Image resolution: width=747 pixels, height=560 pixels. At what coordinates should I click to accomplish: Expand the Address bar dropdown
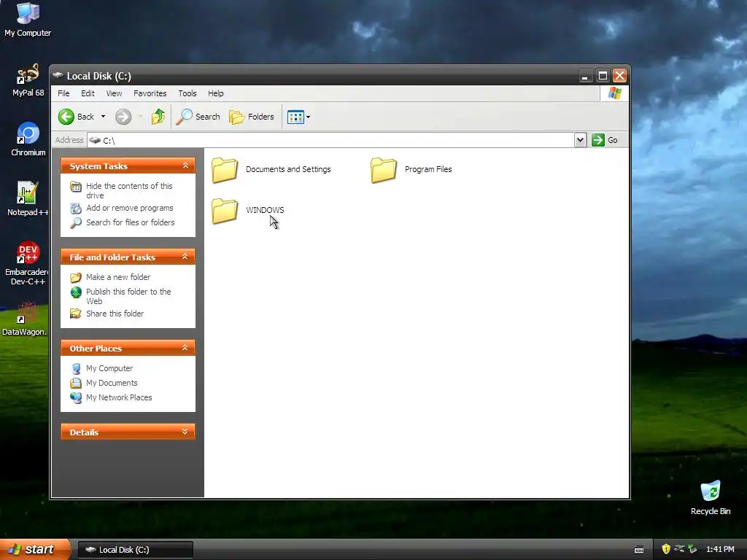click(580, 140)
